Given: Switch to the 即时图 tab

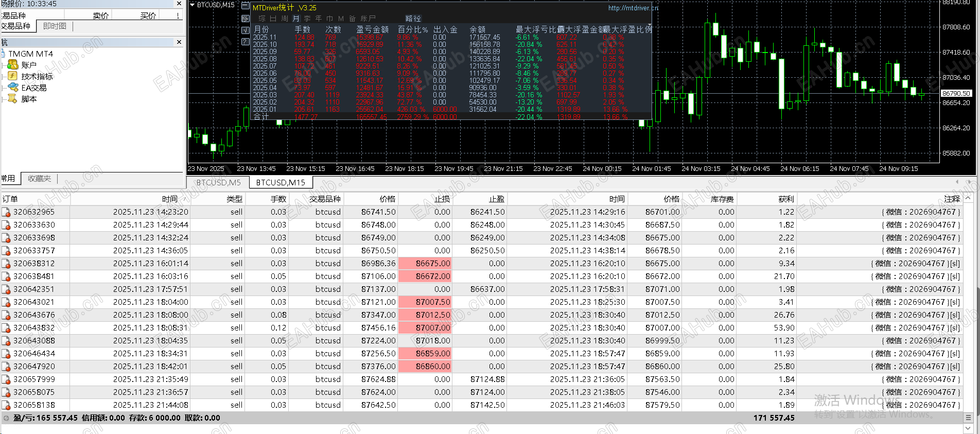Looking at the screenshot, I should 55,26.
